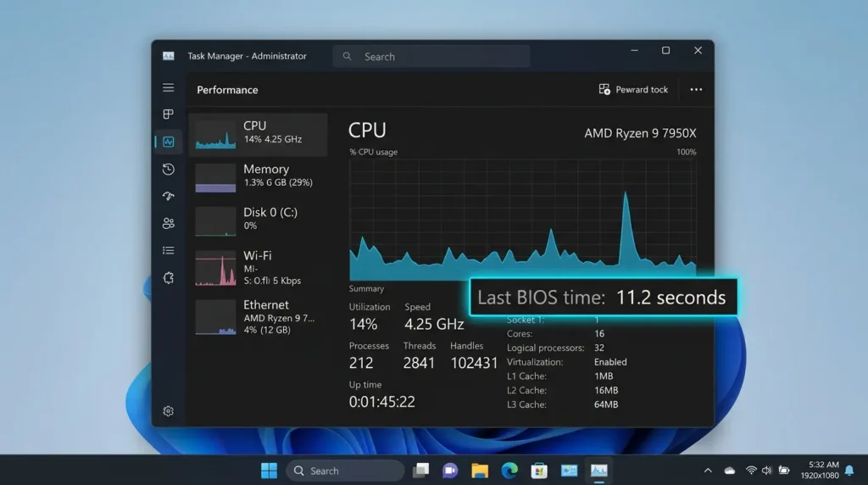Image resolution: width=868 pixels, height=485 pixels.
Task: Open the Chat app on taskbar
Action: click(x=450, y=471)
